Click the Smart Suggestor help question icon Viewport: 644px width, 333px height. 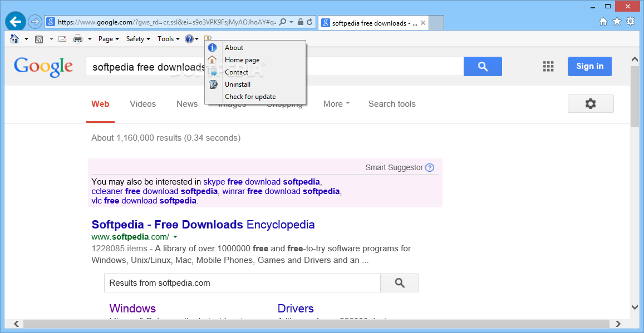(430, 167)
